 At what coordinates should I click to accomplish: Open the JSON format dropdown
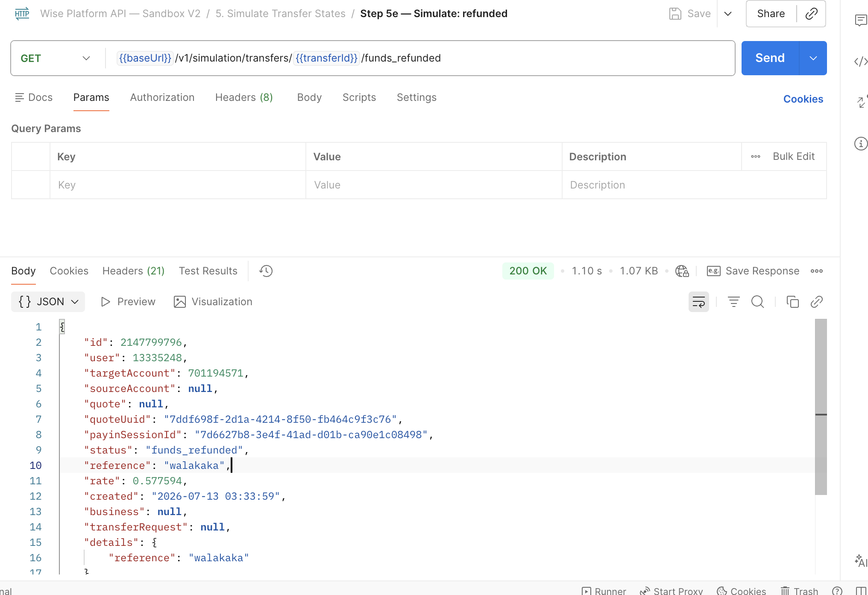(48, 302)
